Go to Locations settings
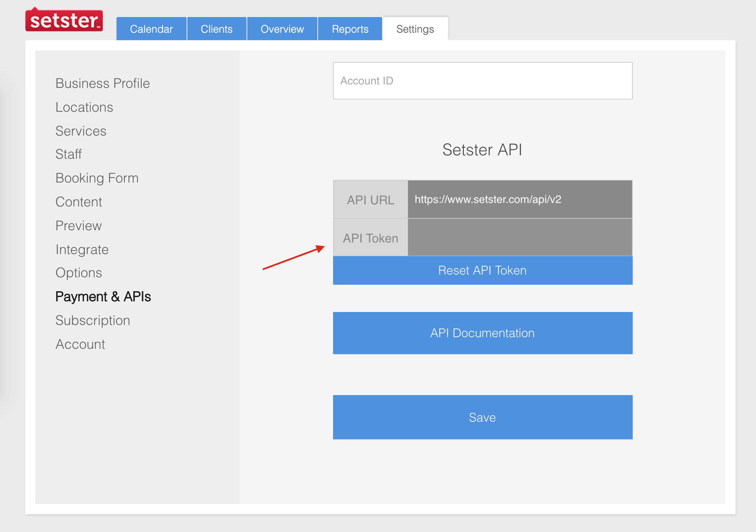 [84, 107]
